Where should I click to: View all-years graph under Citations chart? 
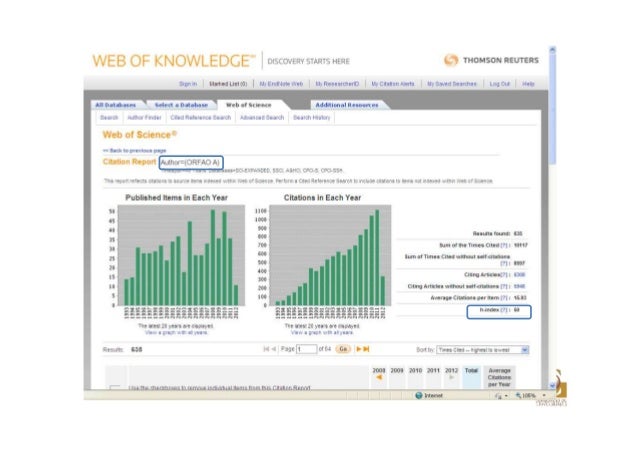tap(322, 333)
